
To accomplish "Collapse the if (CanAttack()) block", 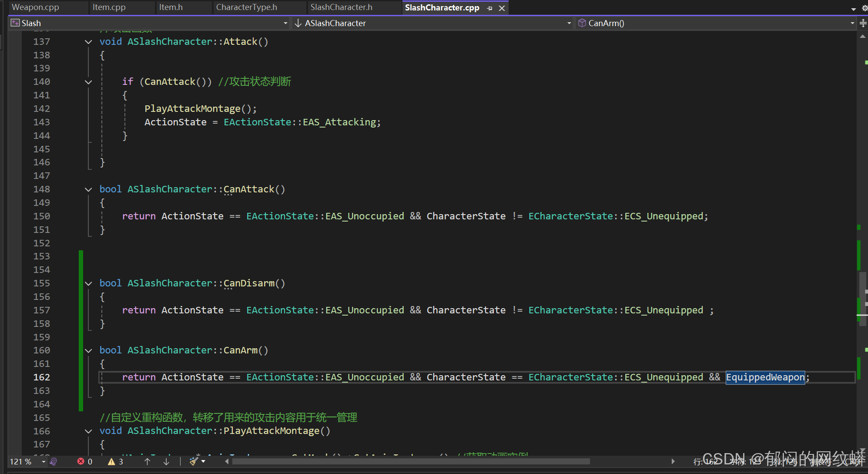I will 88,82.
